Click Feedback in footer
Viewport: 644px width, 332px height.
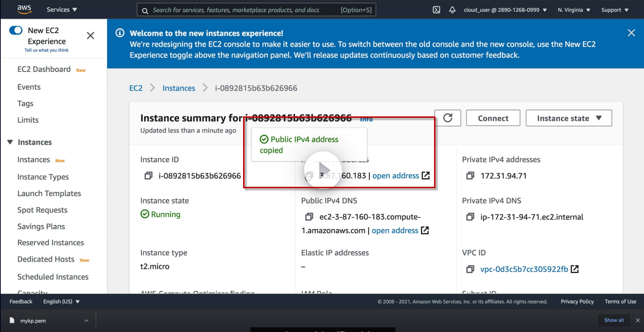click(x=21, y=301)
